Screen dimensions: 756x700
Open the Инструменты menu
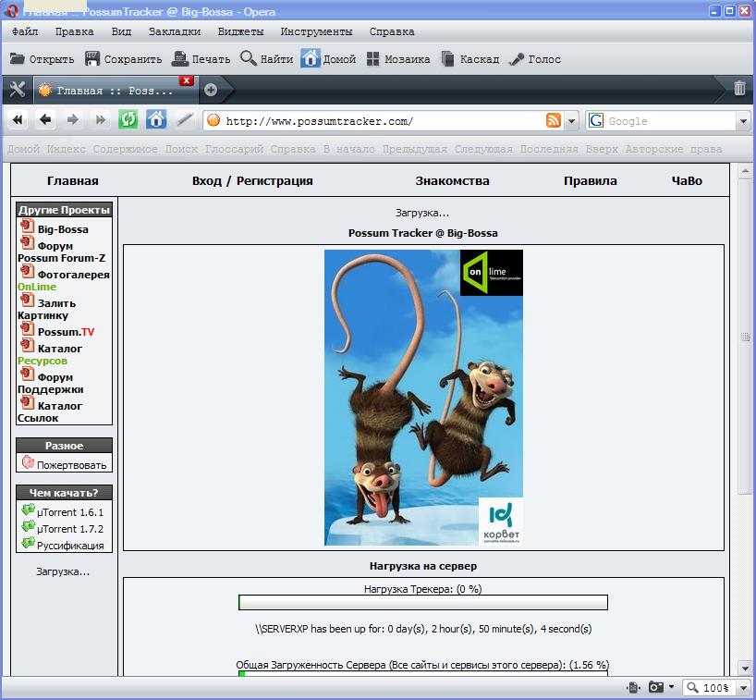pos(316,31)
